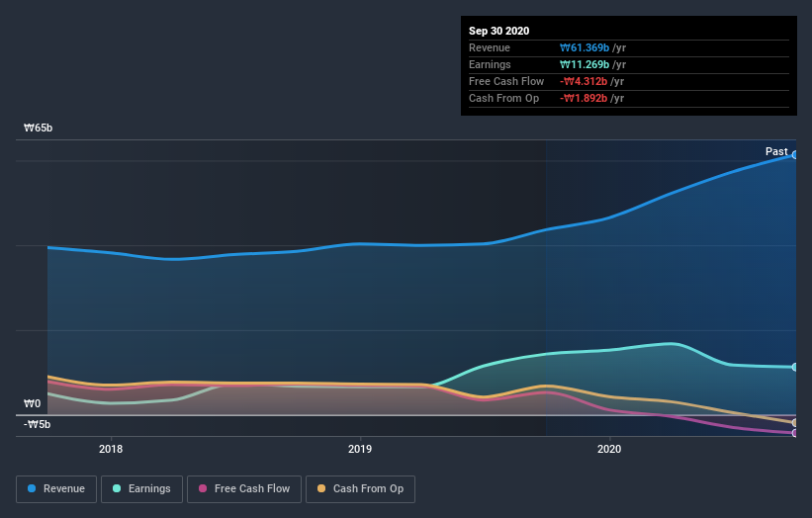Select the Free Cash Flow value -₩4.312b
Viewport: 812px width, 518px height.
pyautogui.click(x=584, y=81)
